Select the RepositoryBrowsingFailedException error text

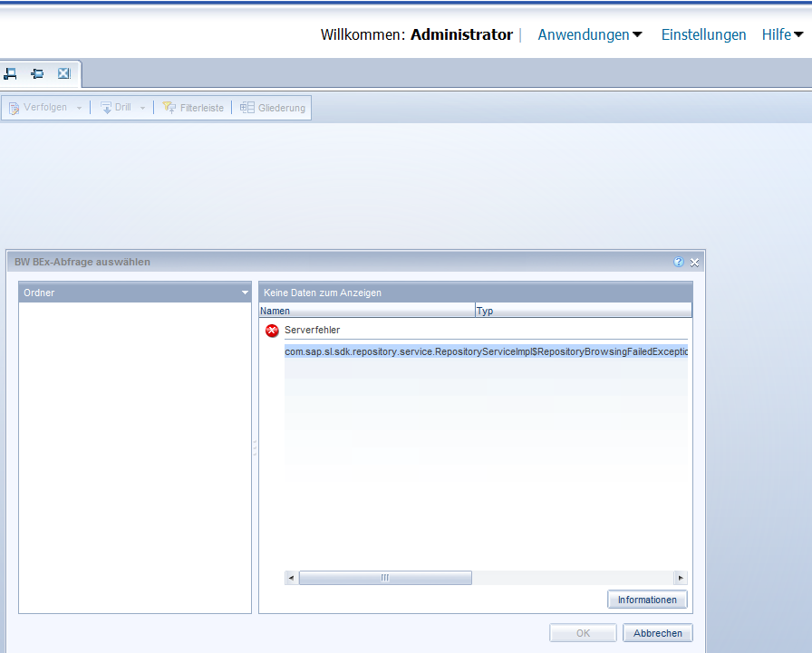(x=486, y=351)
